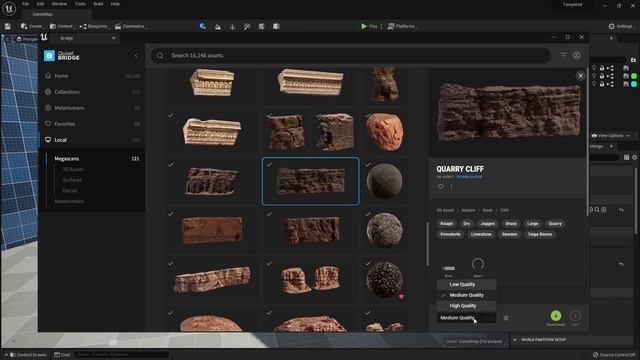Click the Details panel grid view icon
This screenshot has height=360, width=640.
[627, 158]
